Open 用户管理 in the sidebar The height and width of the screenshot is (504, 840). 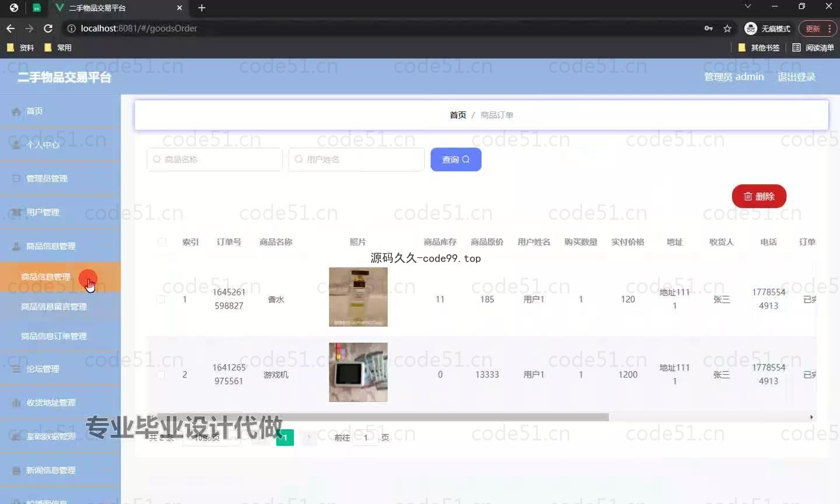[60, 212]
